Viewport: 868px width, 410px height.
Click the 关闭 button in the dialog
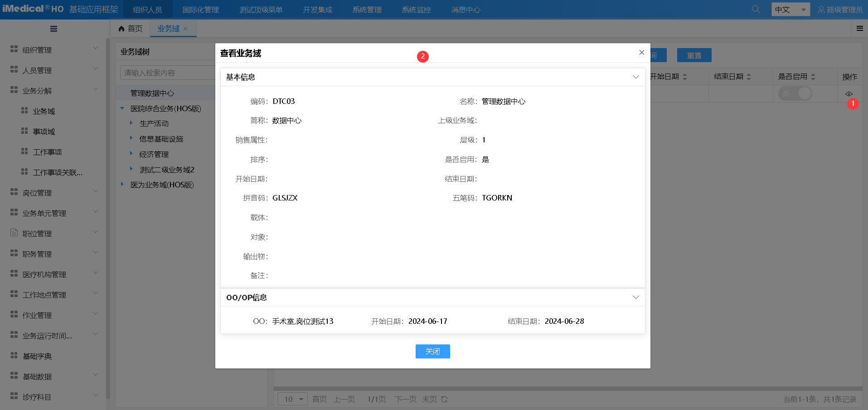coord(432,351)
